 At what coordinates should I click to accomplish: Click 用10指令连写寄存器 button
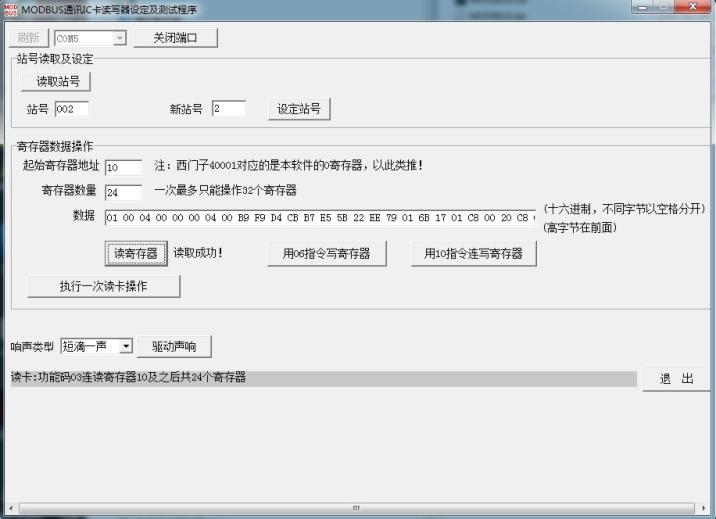point(473,254)
